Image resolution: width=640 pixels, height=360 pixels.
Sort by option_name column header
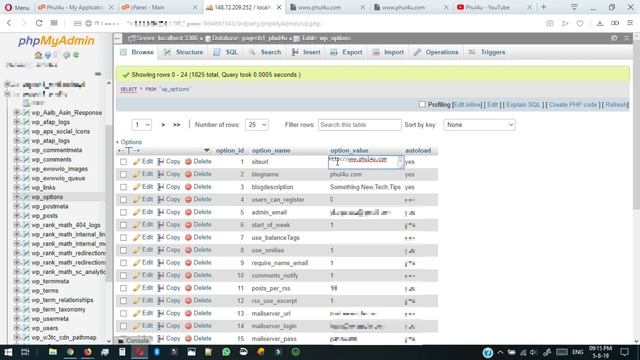pos(271,151)
